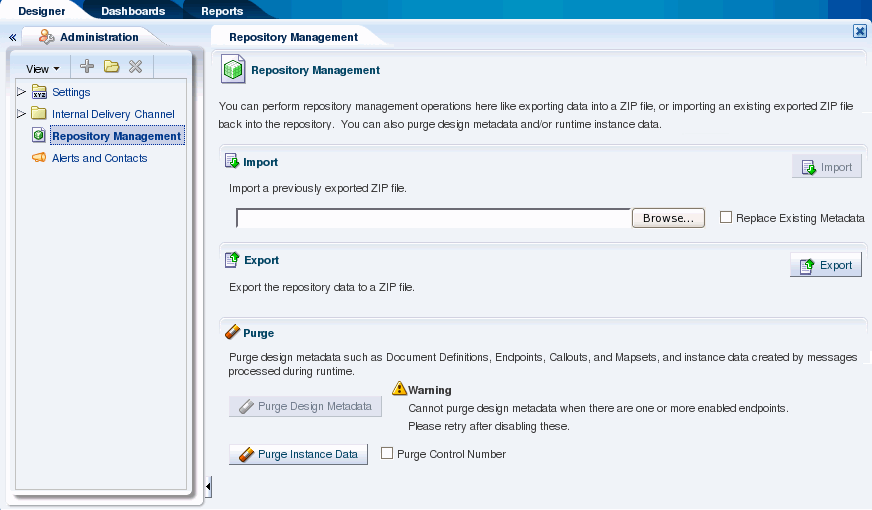Click the Internal Delivery Channel folder icon
The height and width of the screenshot is (510, 872).
[x=39, y=113]
